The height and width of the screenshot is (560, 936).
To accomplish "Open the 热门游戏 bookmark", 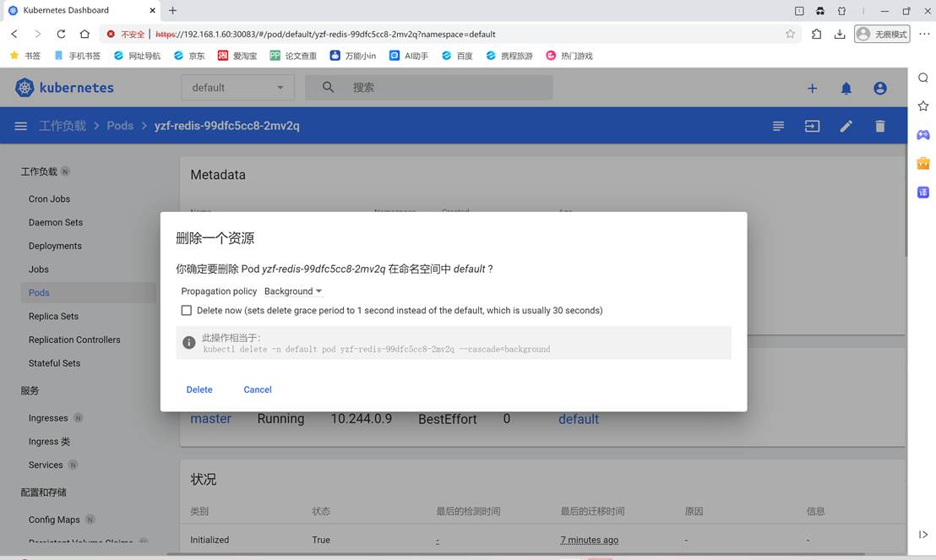I will 569,56.
